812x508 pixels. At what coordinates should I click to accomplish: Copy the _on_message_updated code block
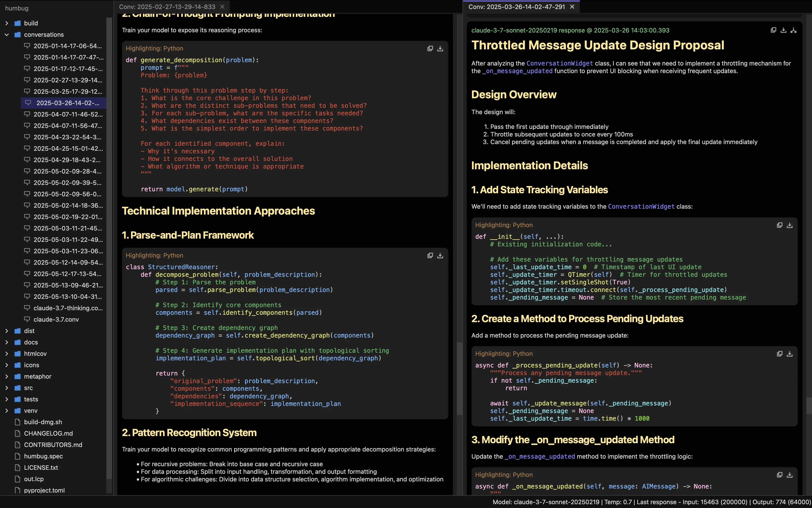(x=780, y=475)
